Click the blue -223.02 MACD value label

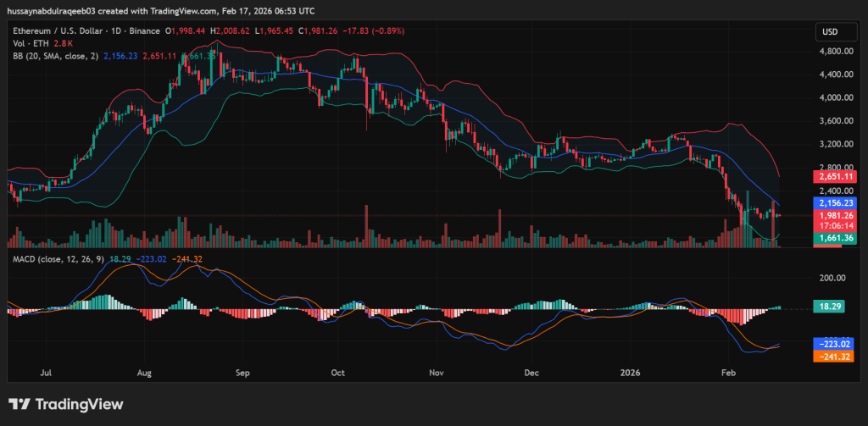pyautogui.click(x=833, y=344)
